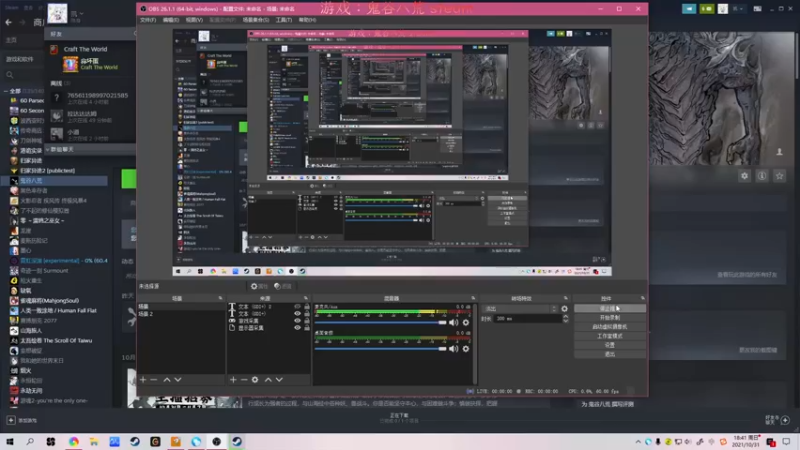
Task: Open settings gear for first mixer channel
Action: pyautogui.click(x=465, y=322)
